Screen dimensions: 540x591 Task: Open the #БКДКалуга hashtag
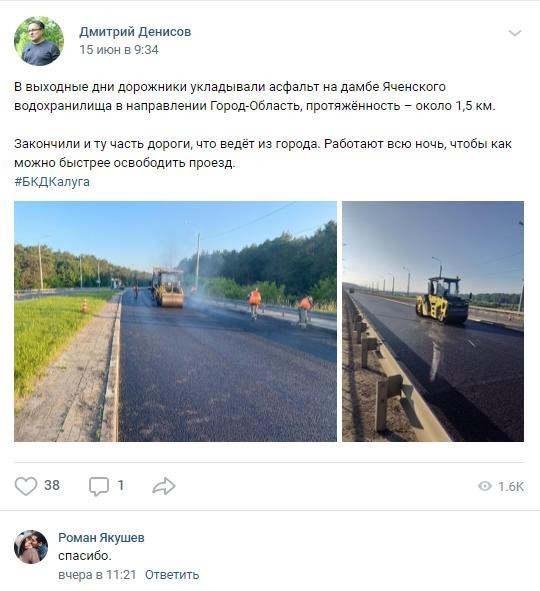coord(52,182)
